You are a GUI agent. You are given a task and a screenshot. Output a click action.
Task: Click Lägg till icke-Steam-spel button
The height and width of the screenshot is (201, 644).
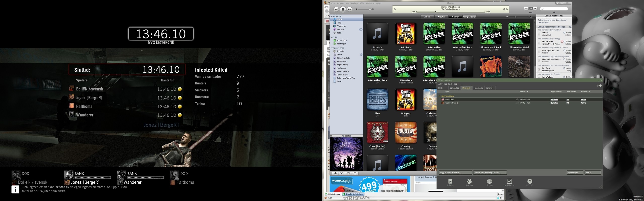click(455, 173)
